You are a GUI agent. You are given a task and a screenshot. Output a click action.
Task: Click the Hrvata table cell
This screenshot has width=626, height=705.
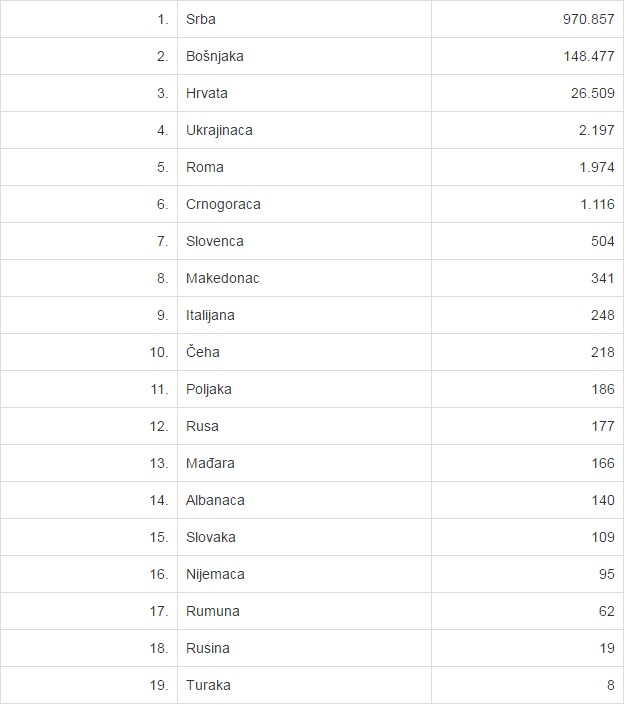[x=207, y=93]
